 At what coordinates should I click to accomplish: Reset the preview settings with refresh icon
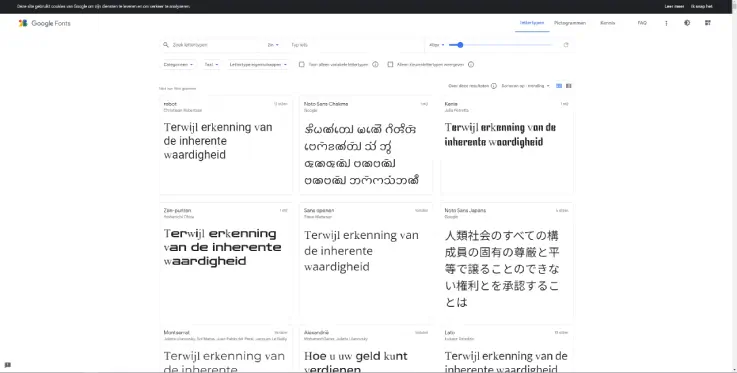click(x=566, y=45)
